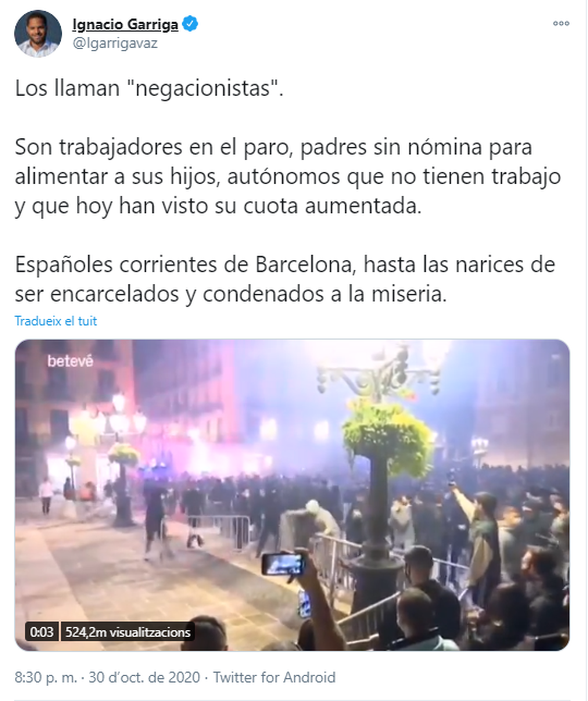Click the 30 d'oct. de 2020 date
Viewport: 588px width, 701px height.
point(144,677)
